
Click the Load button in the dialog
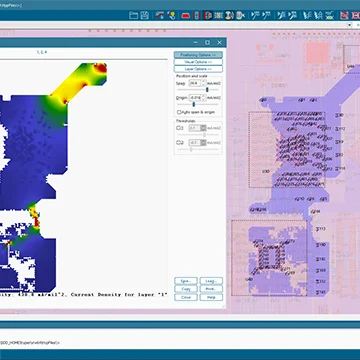pos(211,281)
